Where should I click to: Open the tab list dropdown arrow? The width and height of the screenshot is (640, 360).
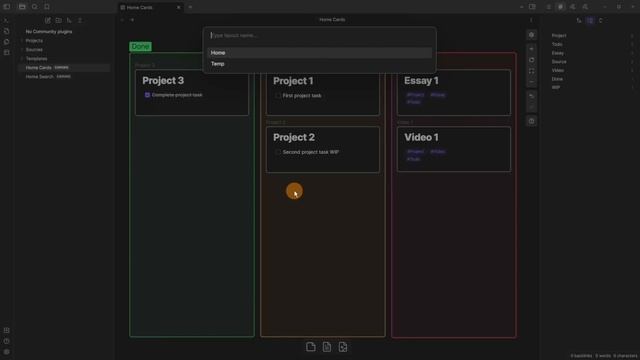click(x=521, y=7)
